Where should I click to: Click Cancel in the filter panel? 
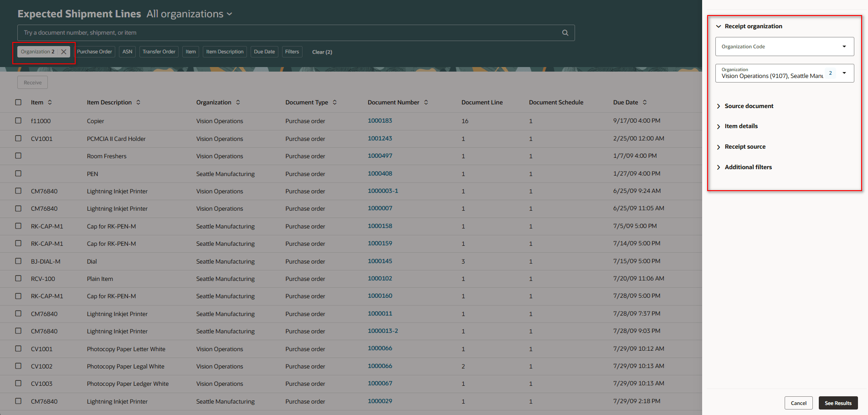tap(798, 403)
